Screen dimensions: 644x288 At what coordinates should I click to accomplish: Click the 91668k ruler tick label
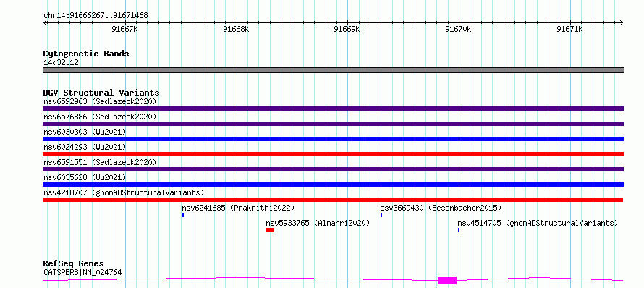click(236, 30)
